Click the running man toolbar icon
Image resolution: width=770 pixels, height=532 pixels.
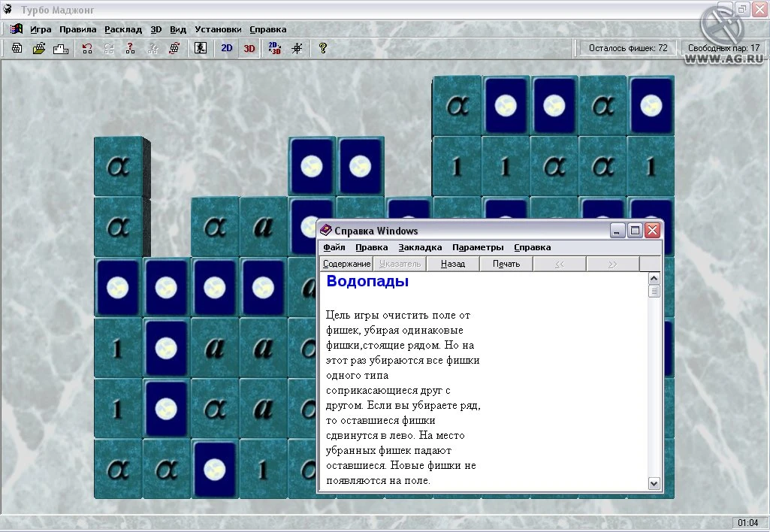coord(201,48)
